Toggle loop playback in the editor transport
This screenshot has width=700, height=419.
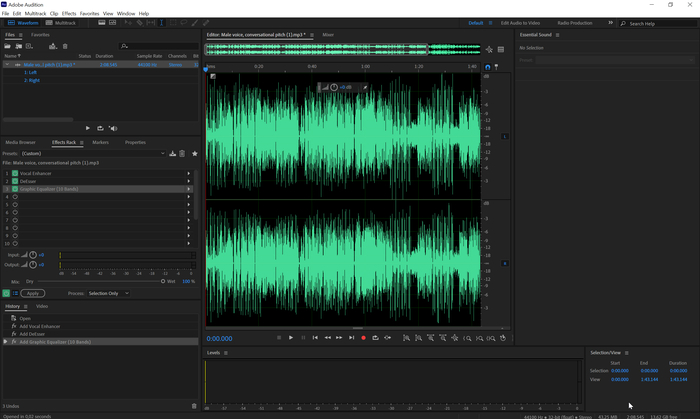click(x=375, y=338)
